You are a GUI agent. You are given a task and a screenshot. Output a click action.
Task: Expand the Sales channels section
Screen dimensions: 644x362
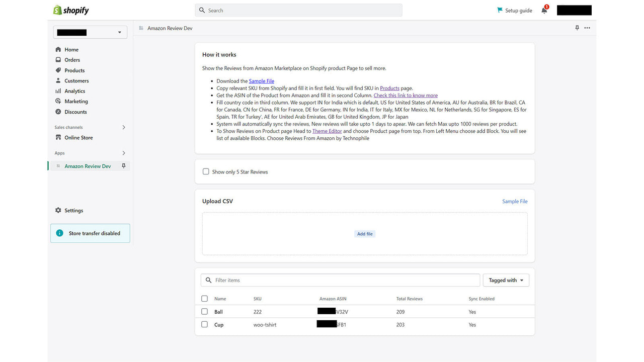coord(124,127)
